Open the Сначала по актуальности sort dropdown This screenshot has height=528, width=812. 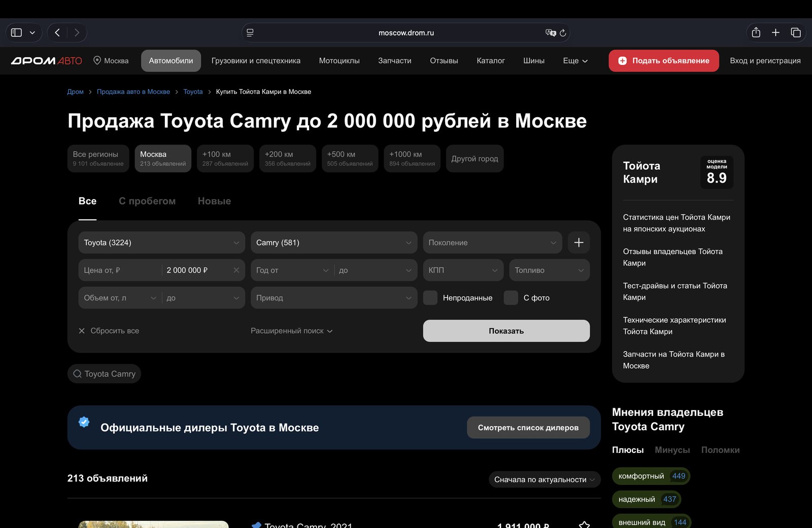click(545, 479)
